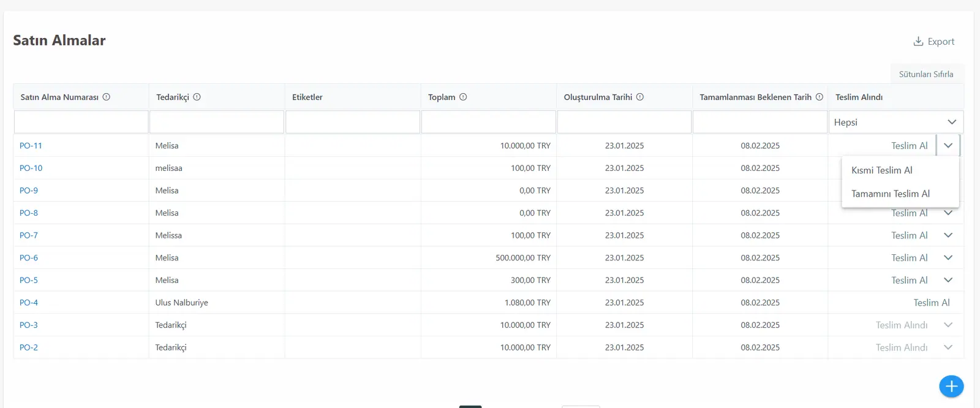Click info icon beside Oluşturulma Tarihi
Viewport: 980px width, 408px height.
[x=640, y=97]
